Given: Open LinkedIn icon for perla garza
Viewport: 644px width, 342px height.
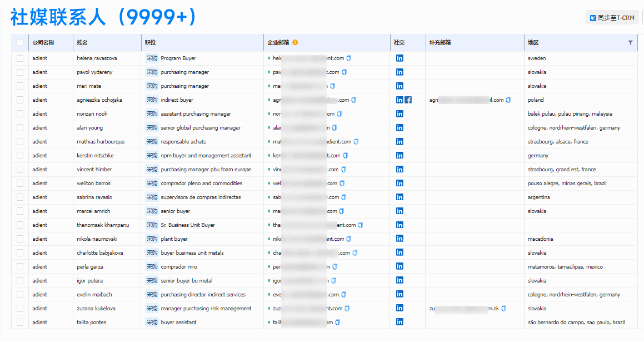Looking at the screenshot, I should (400, 267).
